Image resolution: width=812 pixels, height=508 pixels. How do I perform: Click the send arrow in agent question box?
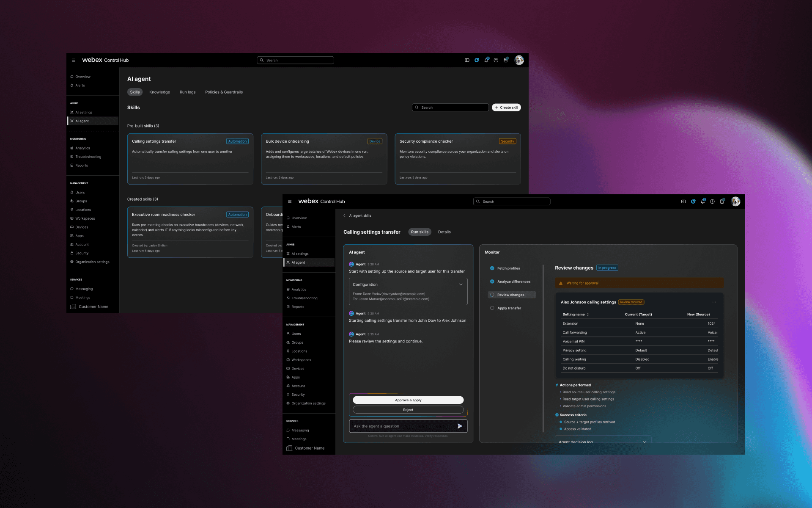tap(460, 426)
